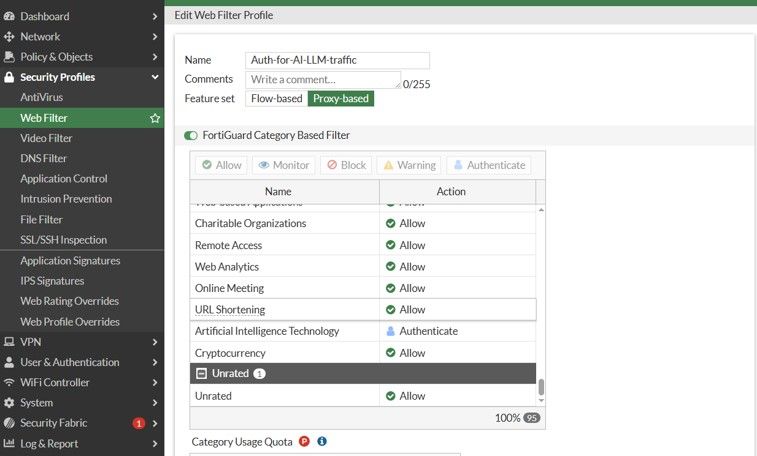Collapse the Unrated category group

click(201, 373)
